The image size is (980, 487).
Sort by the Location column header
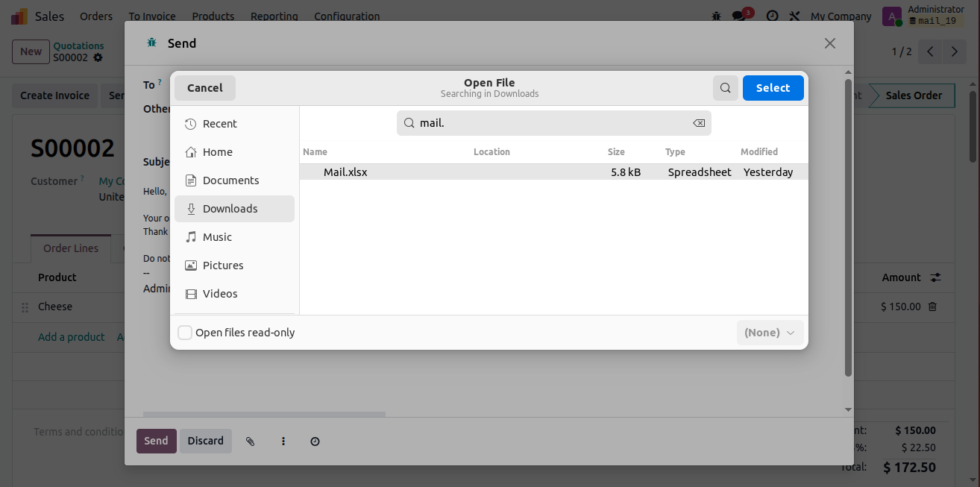[x=491, y=151]
